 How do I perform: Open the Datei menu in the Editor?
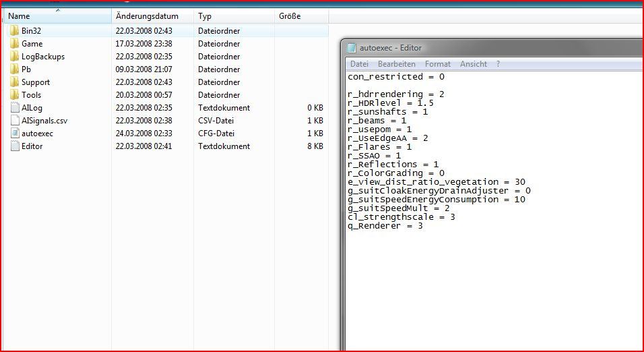tap(359, 64)
